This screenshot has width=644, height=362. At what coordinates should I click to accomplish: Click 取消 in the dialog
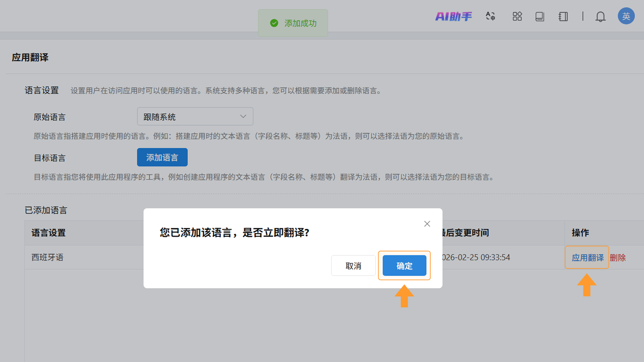[x=353, y=266]
